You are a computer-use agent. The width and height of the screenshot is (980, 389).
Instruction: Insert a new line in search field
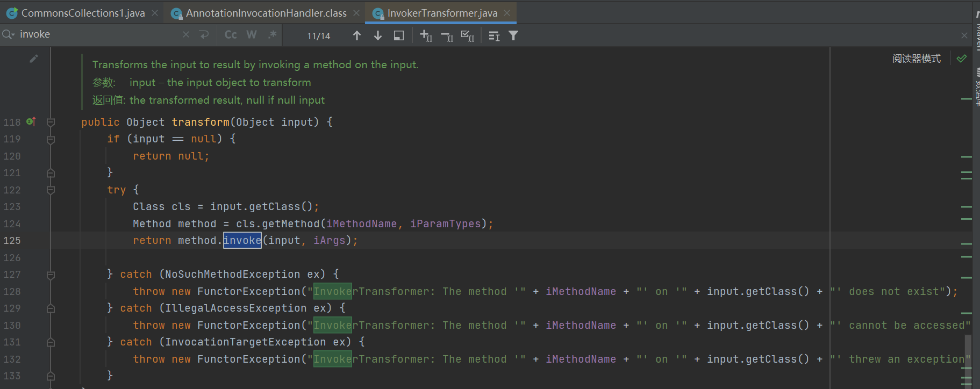204,34
